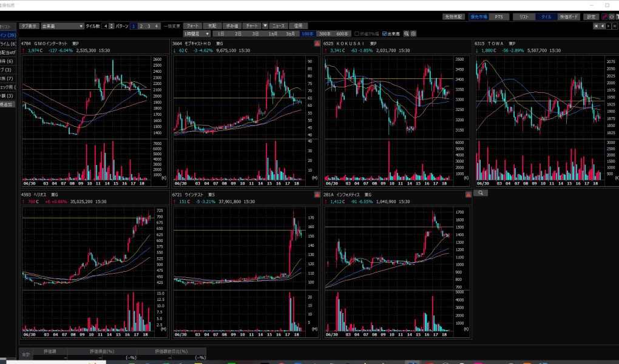
Task: Go to next page using right arrow
Action: point(609,26)
